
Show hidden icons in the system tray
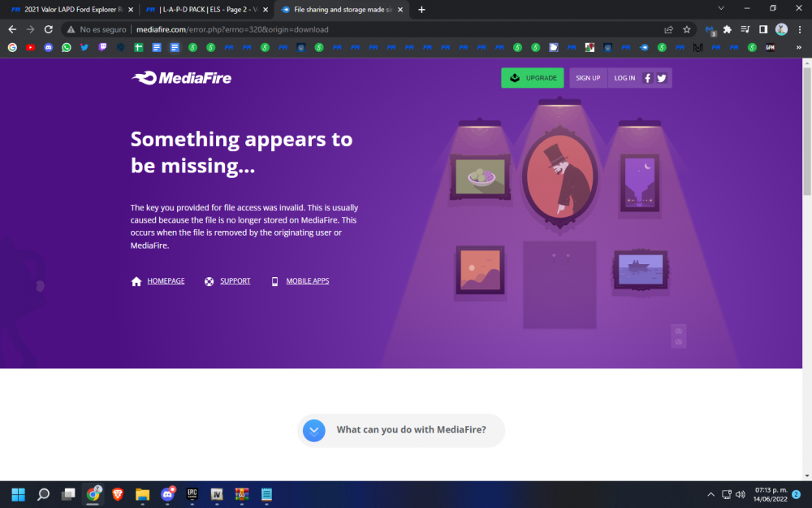coord(710,494)
